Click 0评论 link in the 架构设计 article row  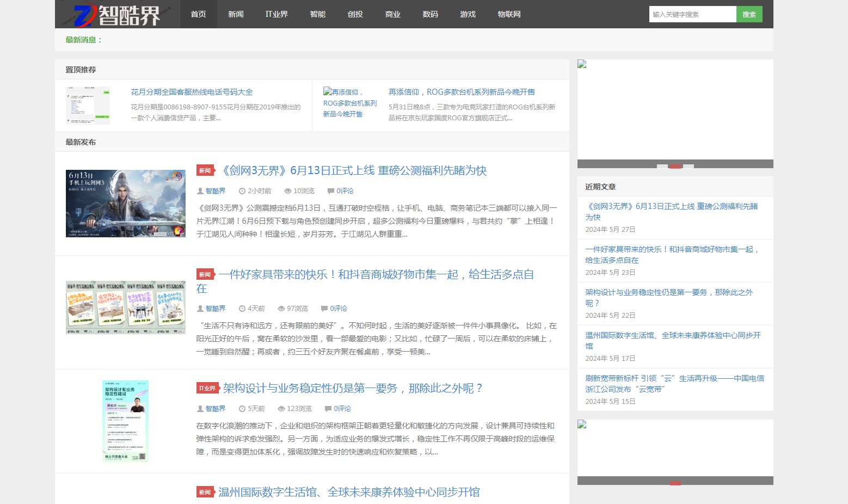(342, 409)
